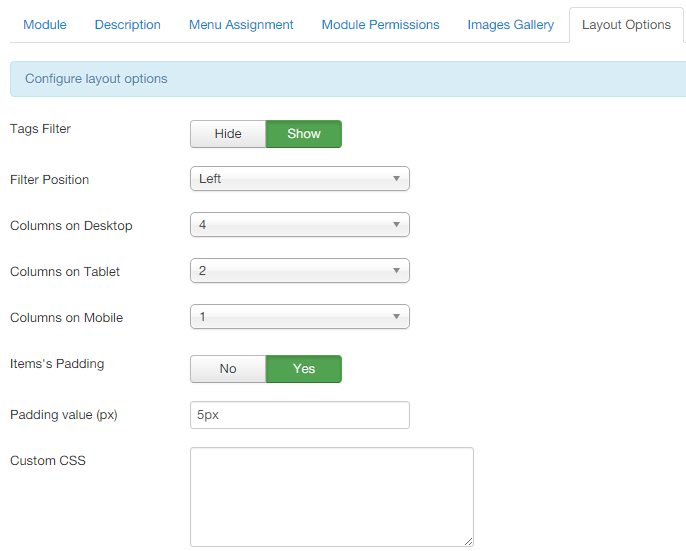Click the Custom CSS resize handle
Screen dimensions: 686x551
click(x=468, y=541)
